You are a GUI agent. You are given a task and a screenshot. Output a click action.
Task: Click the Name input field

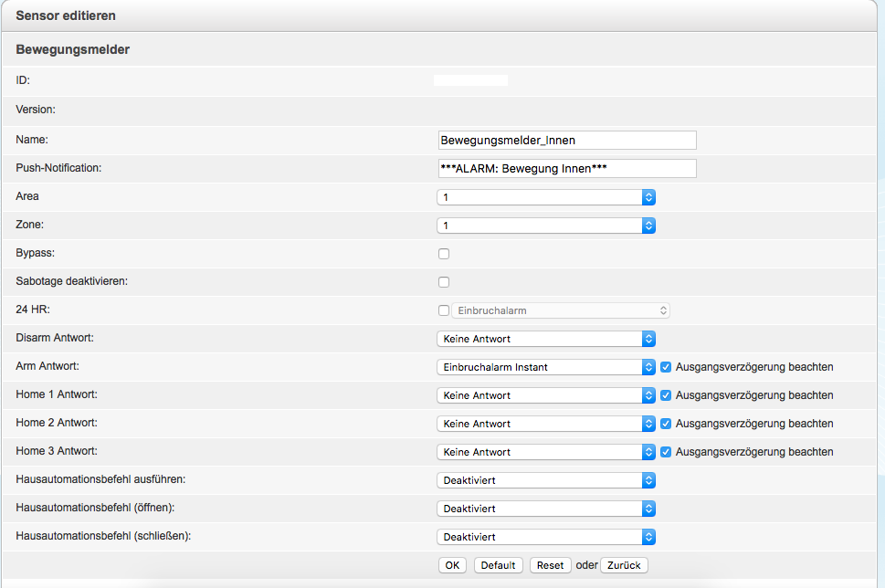(x=566, y=140)
